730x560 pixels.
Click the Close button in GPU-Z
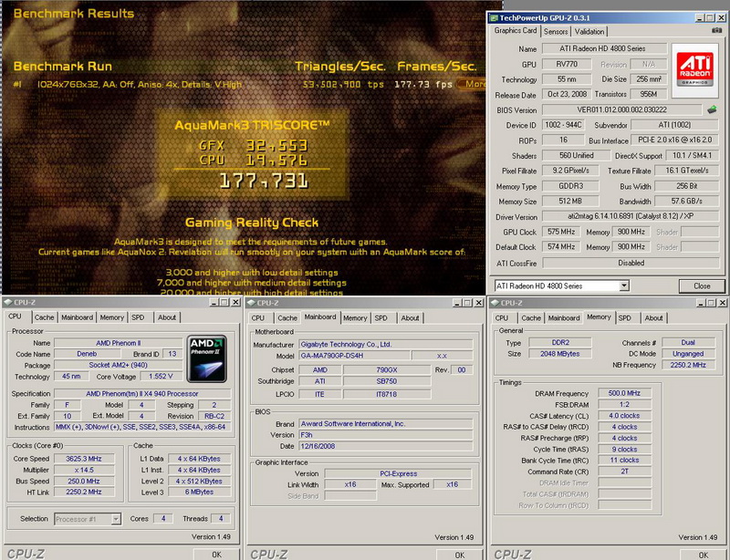tap(702, 285)
